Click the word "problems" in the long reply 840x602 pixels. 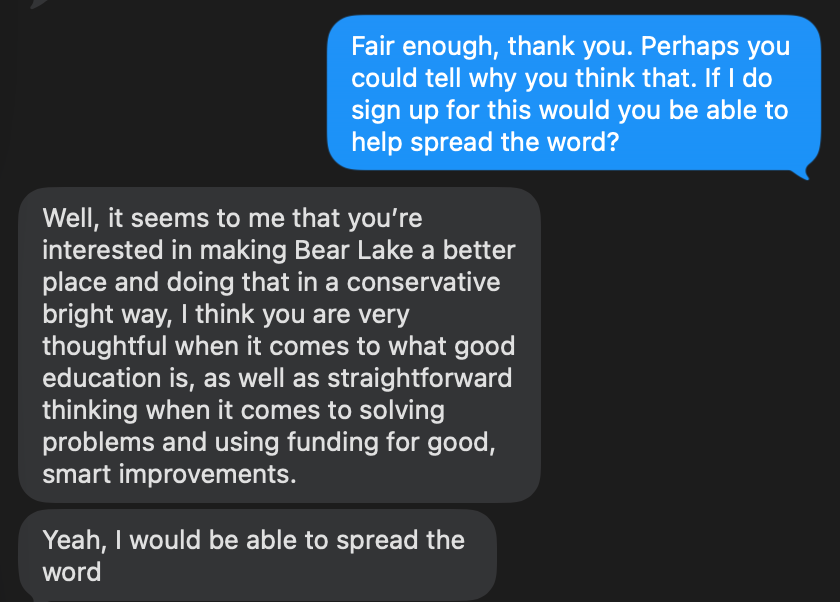tap(99, 442)
